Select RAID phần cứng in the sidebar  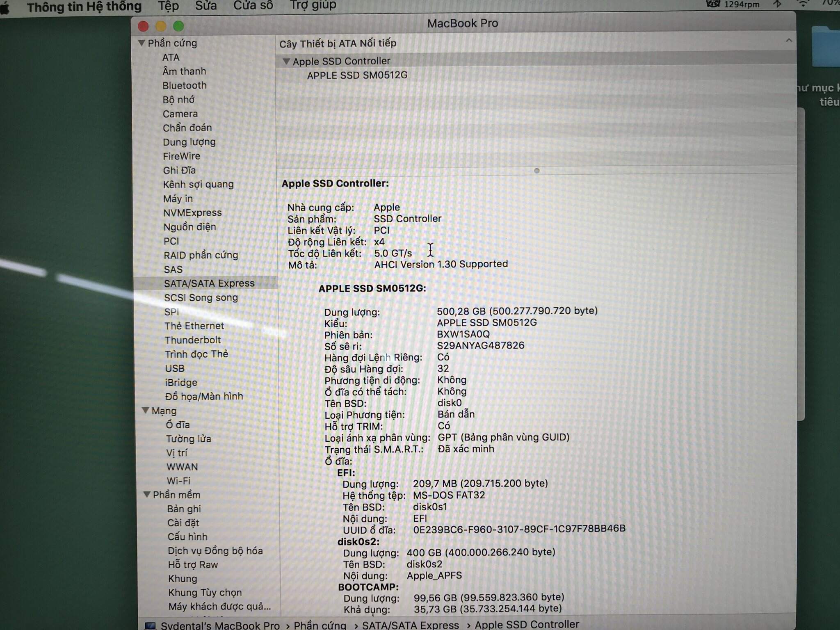pyautogui.click(x=201, y=255)
